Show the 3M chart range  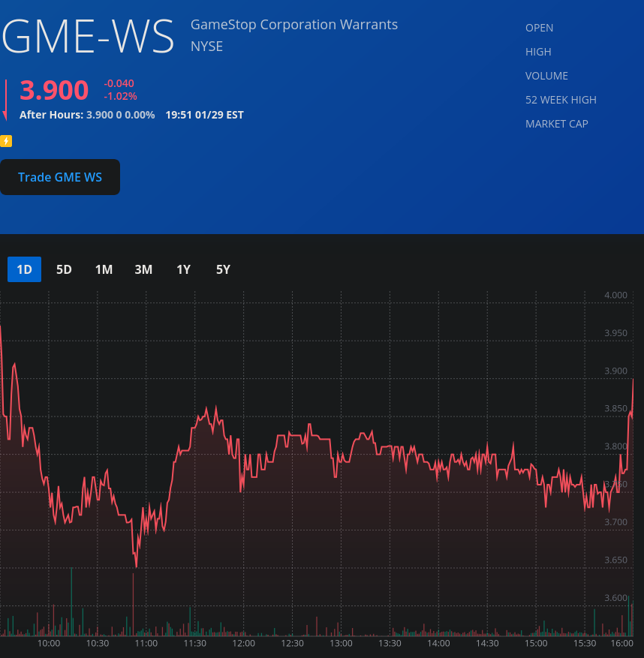click(143, 269)
